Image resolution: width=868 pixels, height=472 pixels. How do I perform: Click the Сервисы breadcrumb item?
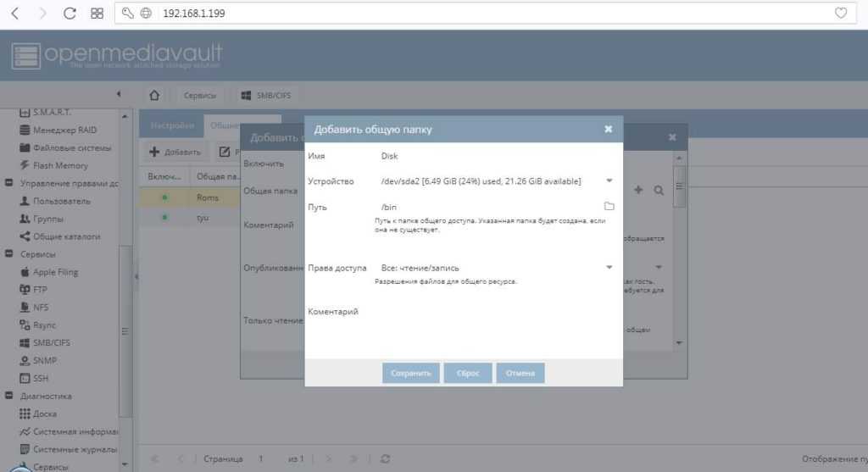200,96
